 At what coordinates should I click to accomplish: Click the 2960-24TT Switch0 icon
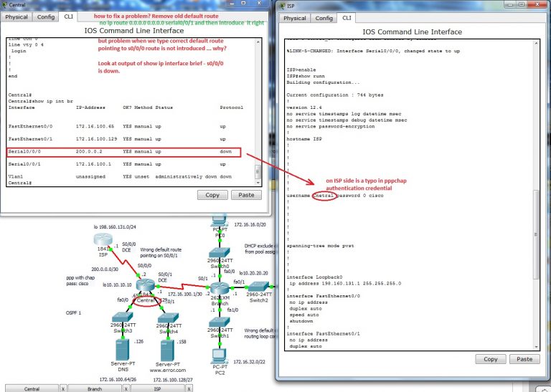(x=220, y=253)
